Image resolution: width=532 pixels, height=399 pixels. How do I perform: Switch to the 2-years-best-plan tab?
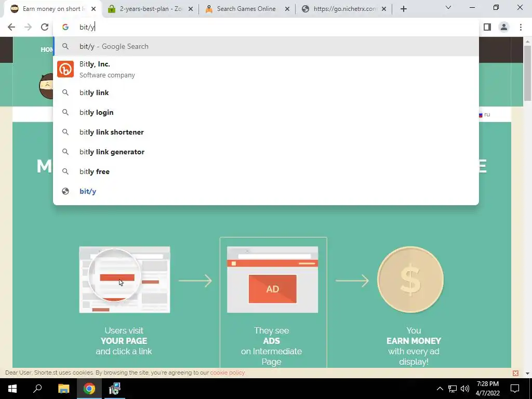(x=150, y=9)
